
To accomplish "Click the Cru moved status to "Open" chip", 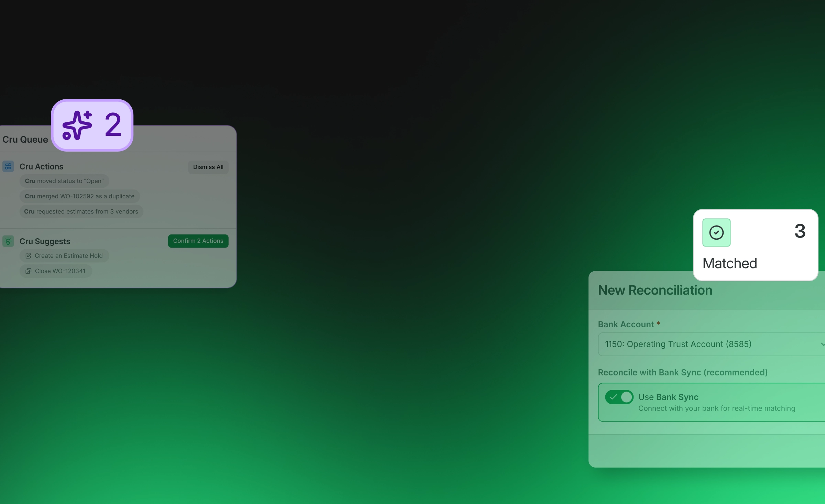I will tap(64, 181).
